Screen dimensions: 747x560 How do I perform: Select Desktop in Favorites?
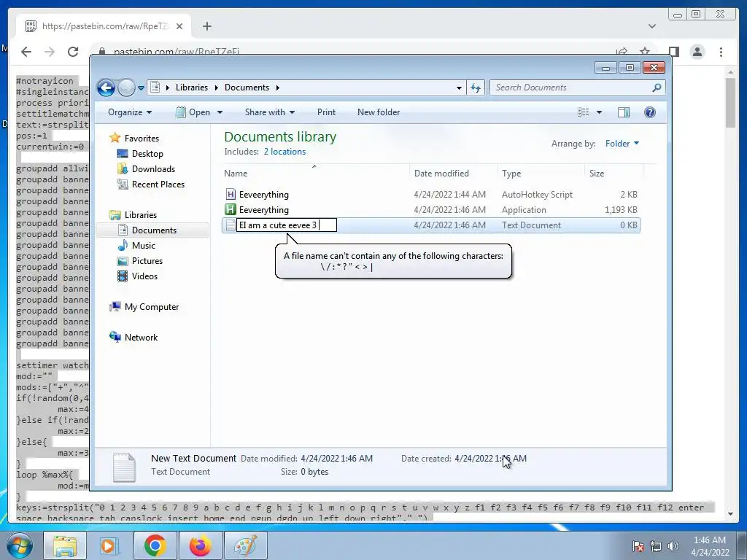coord(141,154)
